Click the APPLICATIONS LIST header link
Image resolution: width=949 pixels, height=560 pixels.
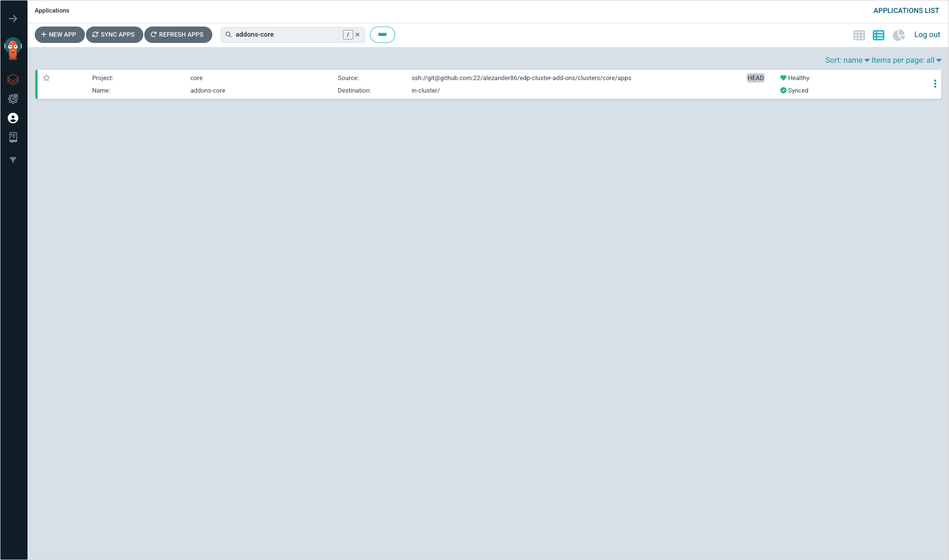point(906,11)
